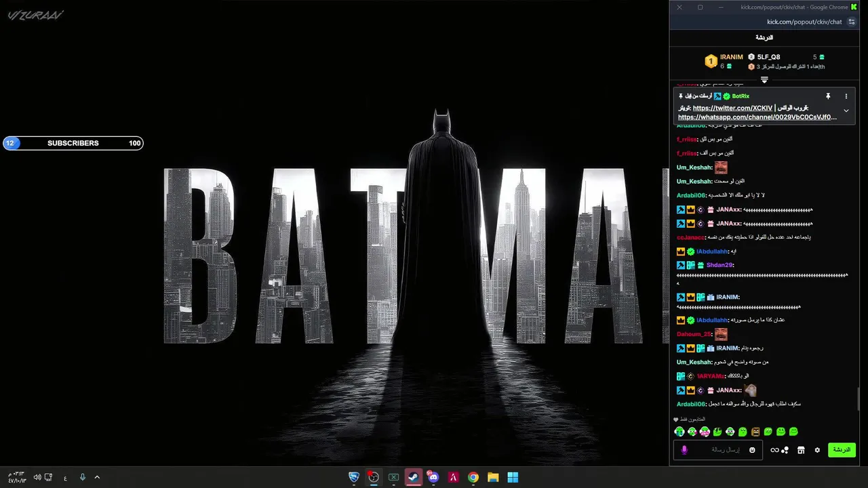Open the channel shop store icon
This screenshot has width=868, height=488.
pyautogui.click(x=801, y=450)
